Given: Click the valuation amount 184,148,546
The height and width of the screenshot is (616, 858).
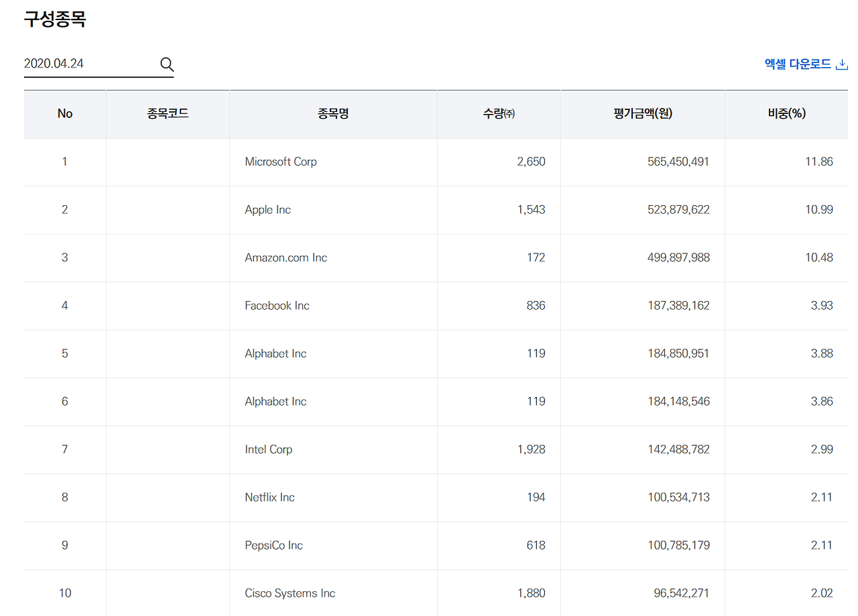Looking at the screenshot, I should (679, 402).
